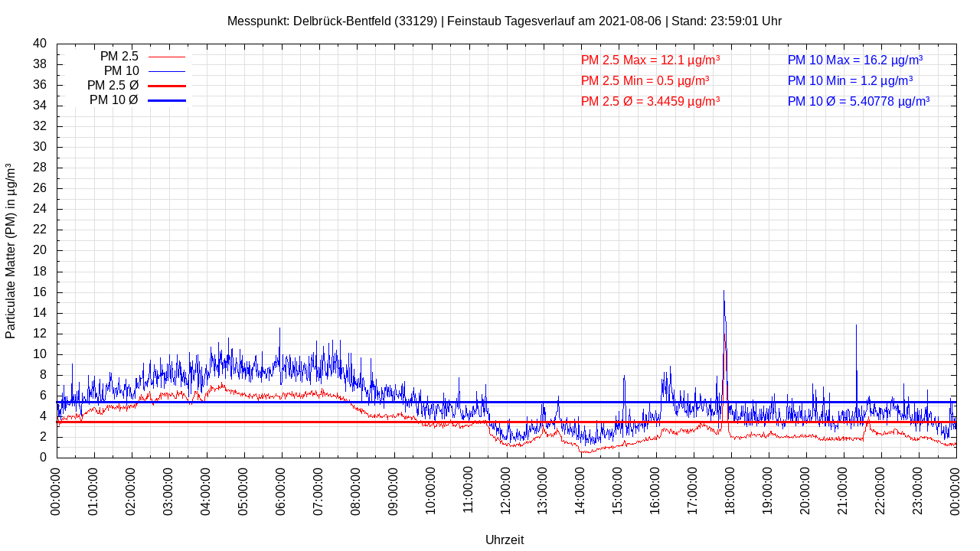Image resolution: width=980 pixels, height=551 pixels.
Task: Click the thin red PM 2.5 legend line
Action: 166,57
